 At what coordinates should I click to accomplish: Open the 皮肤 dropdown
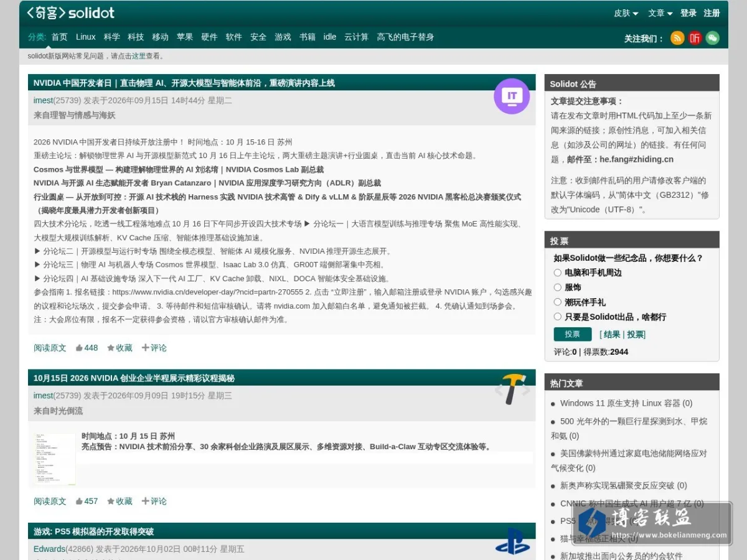pos(626,13)
